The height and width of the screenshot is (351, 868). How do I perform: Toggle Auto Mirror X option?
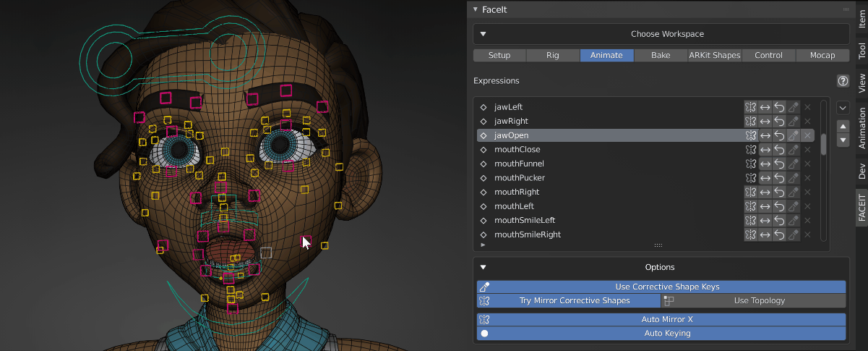(661, 319)
